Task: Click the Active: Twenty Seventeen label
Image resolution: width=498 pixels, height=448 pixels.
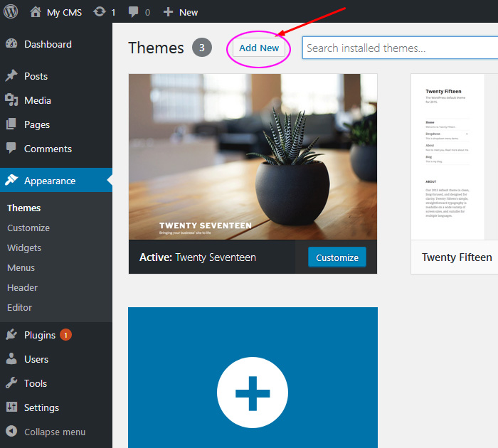Action: [198, 257]
